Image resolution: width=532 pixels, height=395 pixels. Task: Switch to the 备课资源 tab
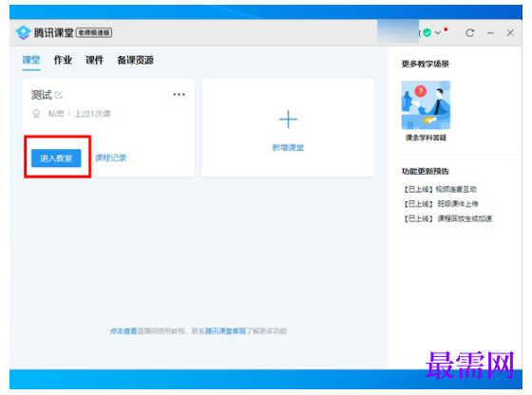(135, 61)
